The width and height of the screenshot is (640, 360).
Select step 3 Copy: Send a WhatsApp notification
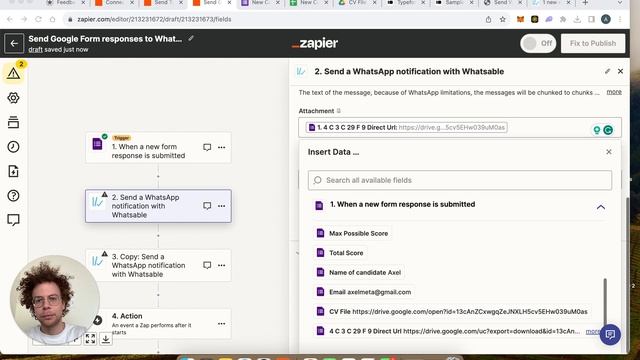pos(158,265)
